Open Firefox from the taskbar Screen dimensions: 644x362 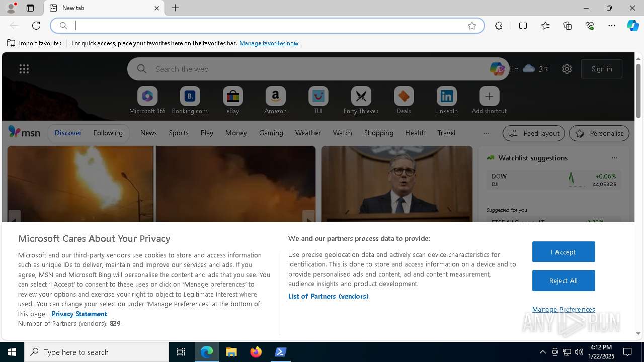pyautogui.click(x=256, y=352)
